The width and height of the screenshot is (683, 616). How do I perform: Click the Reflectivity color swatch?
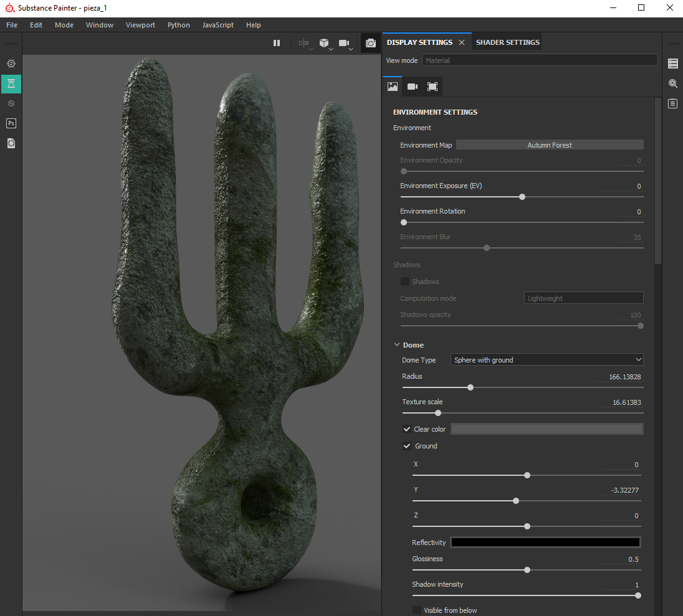click(545, 543)
